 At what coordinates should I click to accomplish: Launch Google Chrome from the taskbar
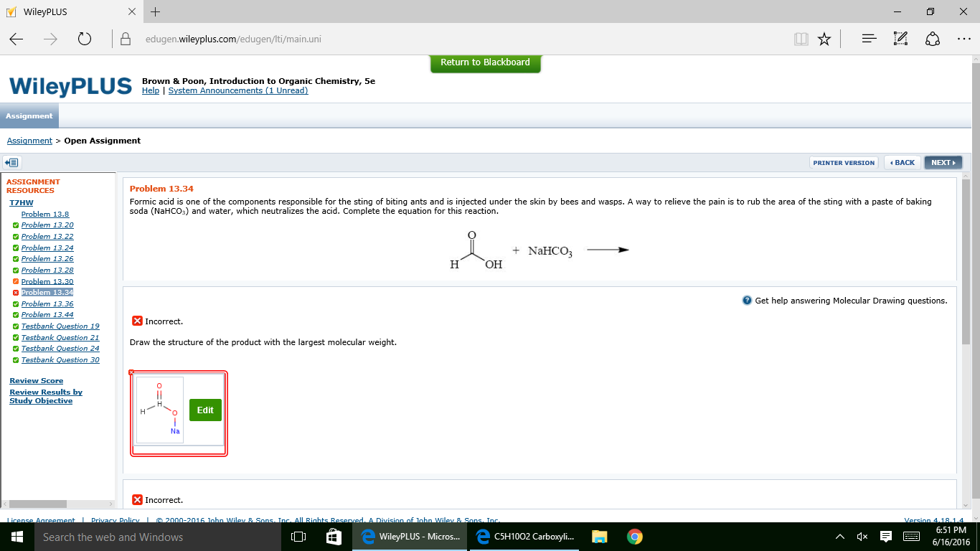point(634,536)
